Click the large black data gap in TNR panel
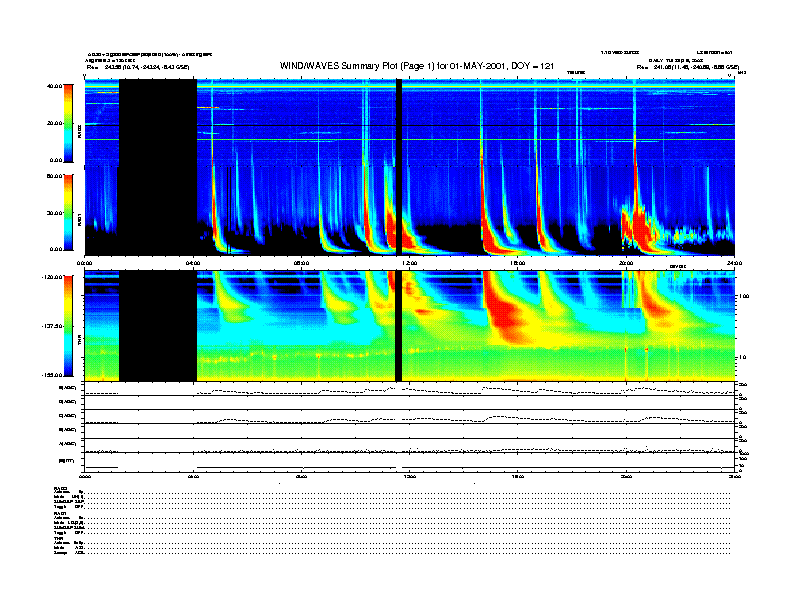Image resolution: width=792 pixels, height=612 pixels. point(158,326)
